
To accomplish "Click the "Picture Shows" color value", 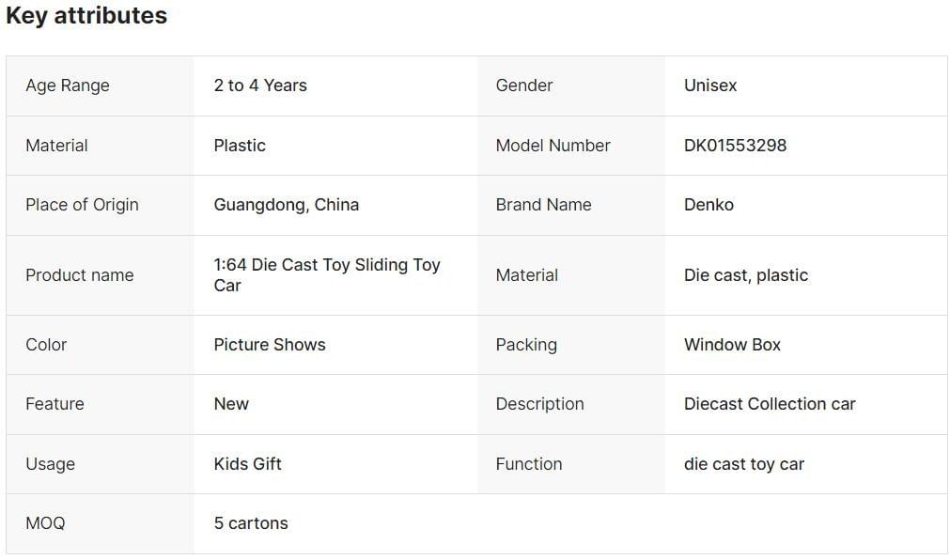I will [270, 345].
